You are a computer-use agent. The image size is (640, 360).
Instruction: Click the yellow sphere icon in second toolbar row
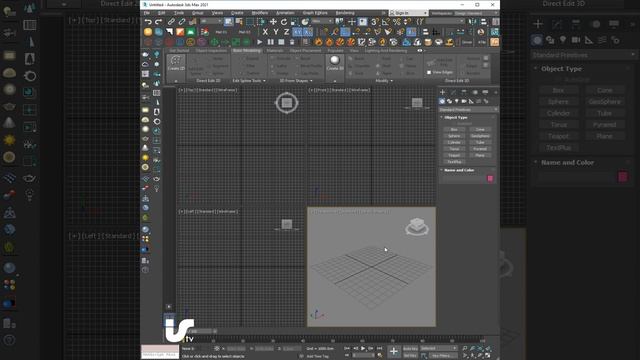pyautogui.click(x=148, y=32)
